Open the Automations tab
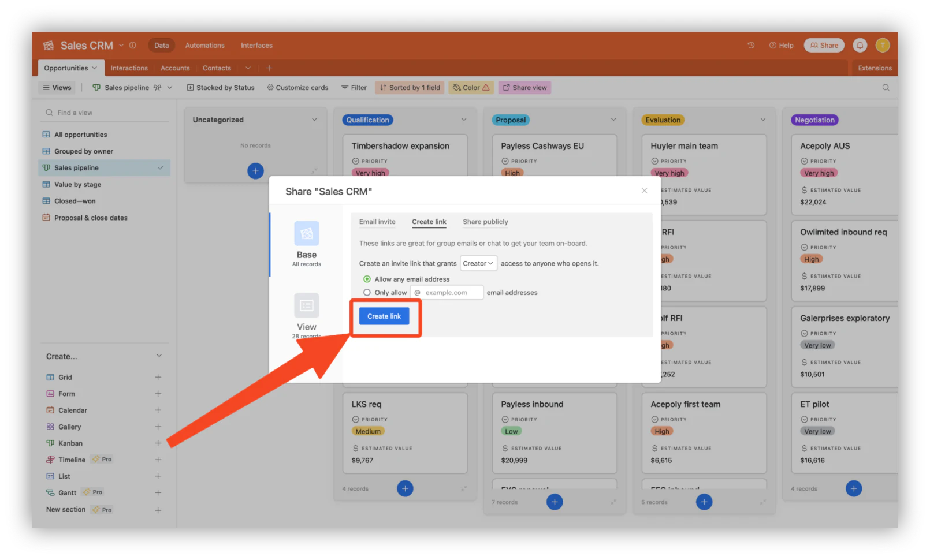Viewport: 930px width, 560px height. point(204,45)
